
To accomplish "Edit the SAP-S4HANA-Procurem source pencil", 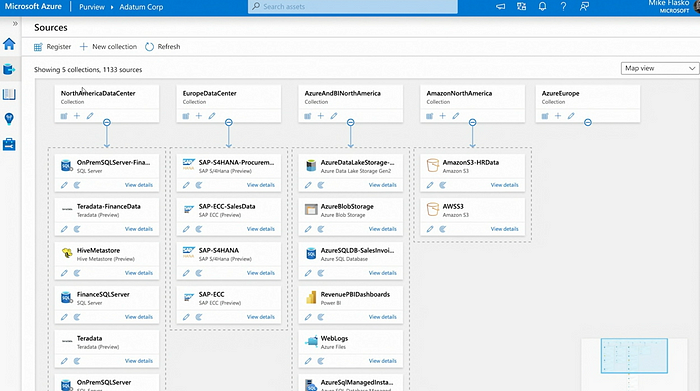I will (x=186, y=185).
